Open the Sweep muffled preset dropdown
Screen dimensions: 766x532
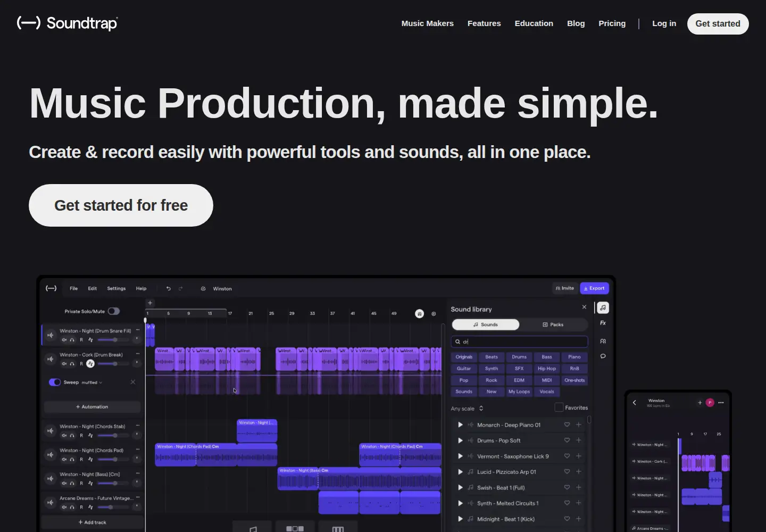(92, 383)
